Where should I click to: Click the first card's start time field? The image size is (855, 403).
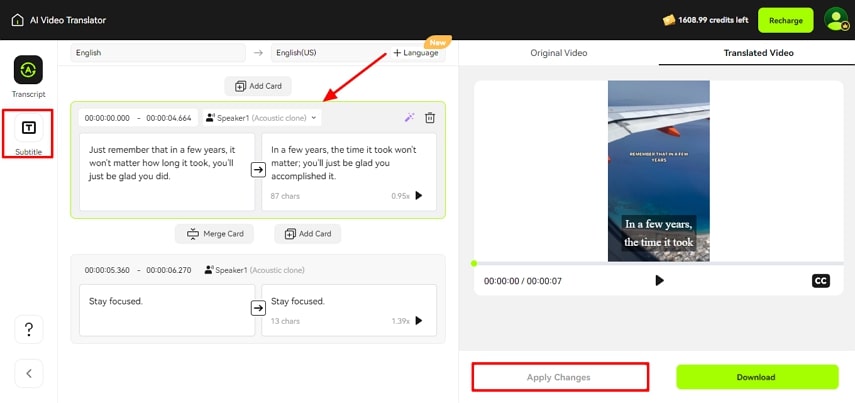click(107, 118)
